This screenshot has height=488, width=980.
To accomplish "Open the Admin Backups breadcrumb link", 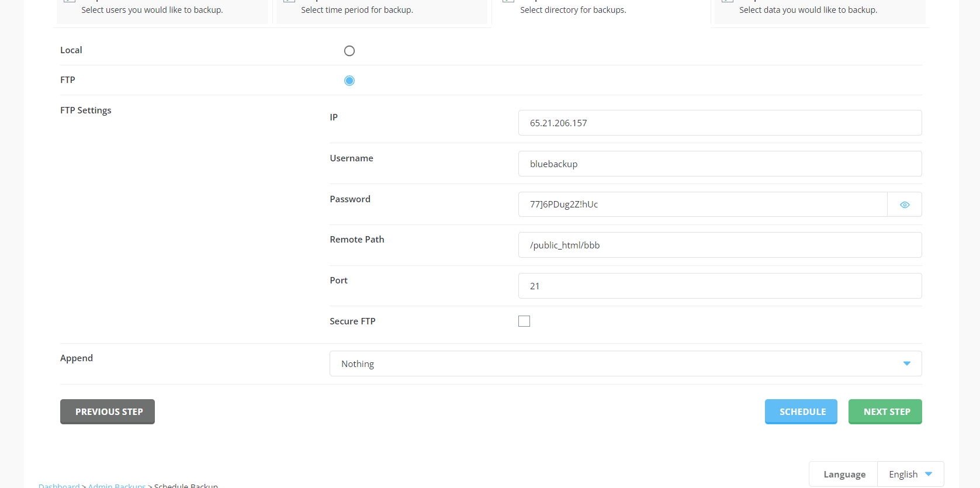I will click(117, 484).
